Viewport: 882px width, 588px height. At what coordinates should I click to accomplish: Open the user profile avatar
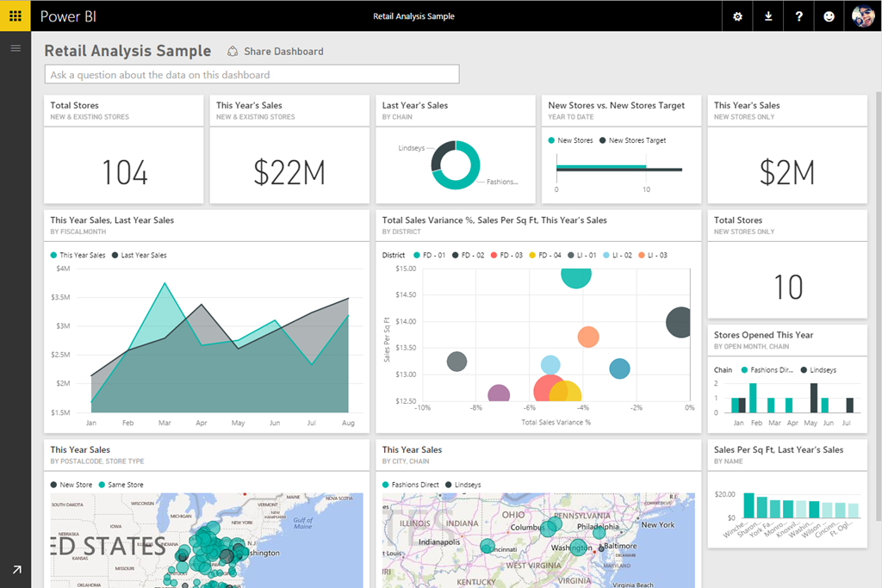pos(863,16)
